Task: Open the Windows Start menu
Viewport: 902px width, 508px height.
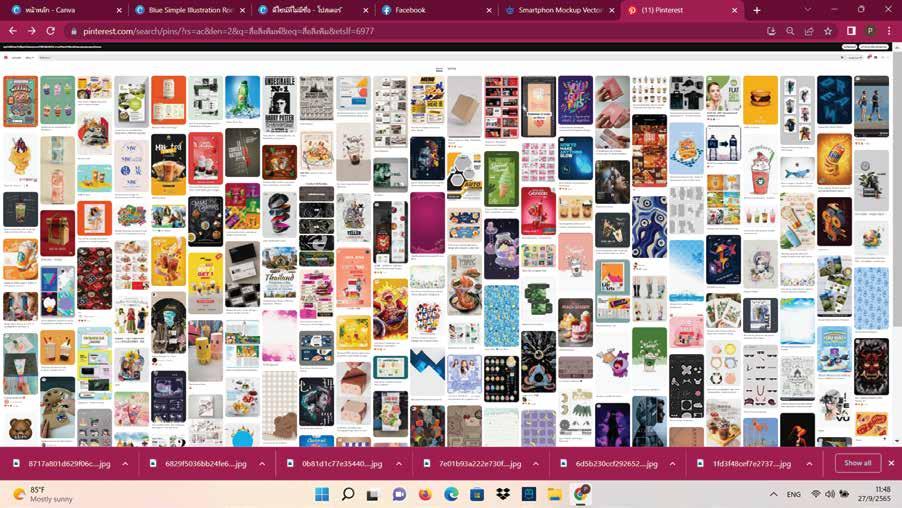Action: tap(322, 494)
